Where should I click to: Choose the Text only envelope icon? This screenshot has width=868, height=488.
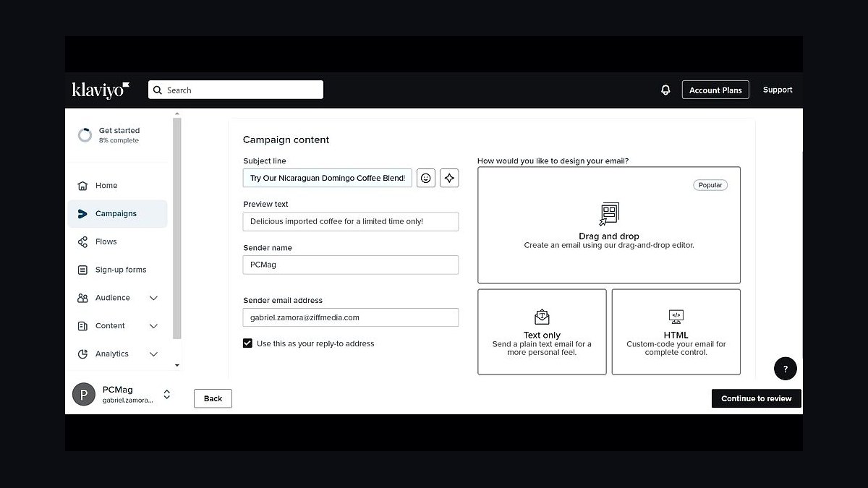pyautogui.click(x=542, y=317)
